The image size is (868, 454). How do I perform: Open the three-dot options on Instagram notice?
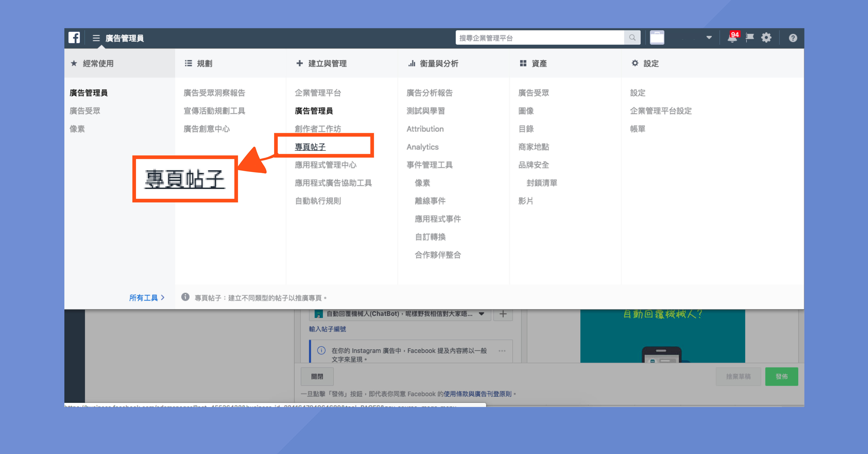[x=502, y=351]
